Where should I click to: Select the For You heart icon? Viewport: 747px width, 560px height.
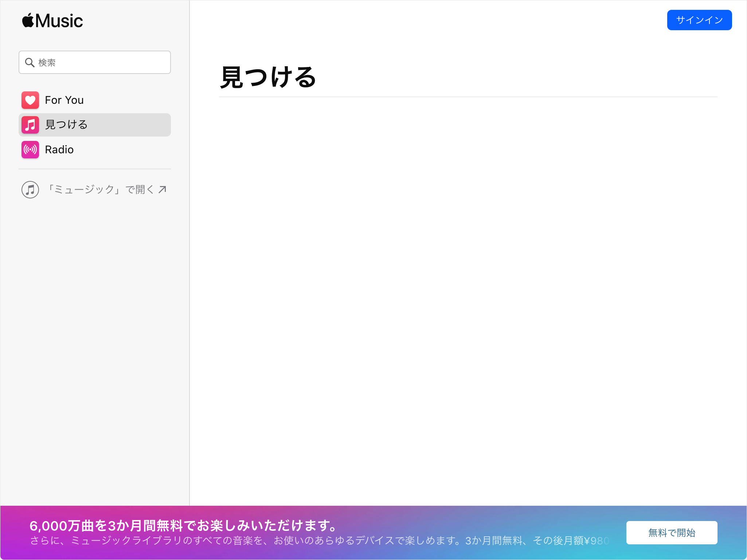(x=30, y=100)
